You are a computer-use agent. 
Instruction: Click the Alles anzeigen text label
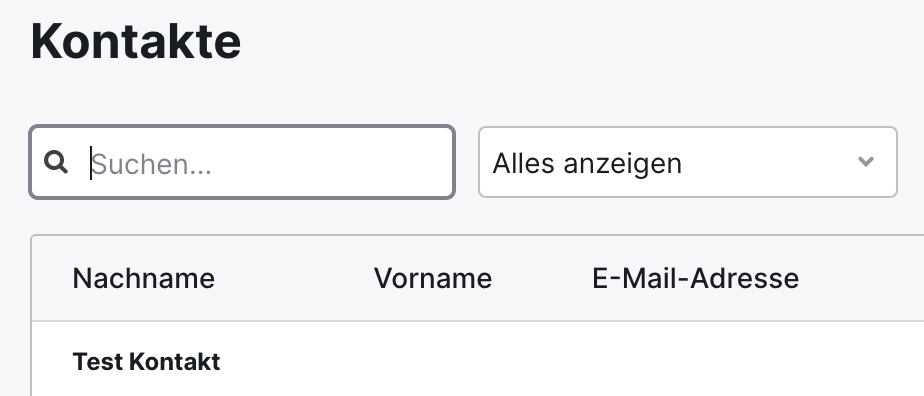pyautogui.click(x=587, y=163)
